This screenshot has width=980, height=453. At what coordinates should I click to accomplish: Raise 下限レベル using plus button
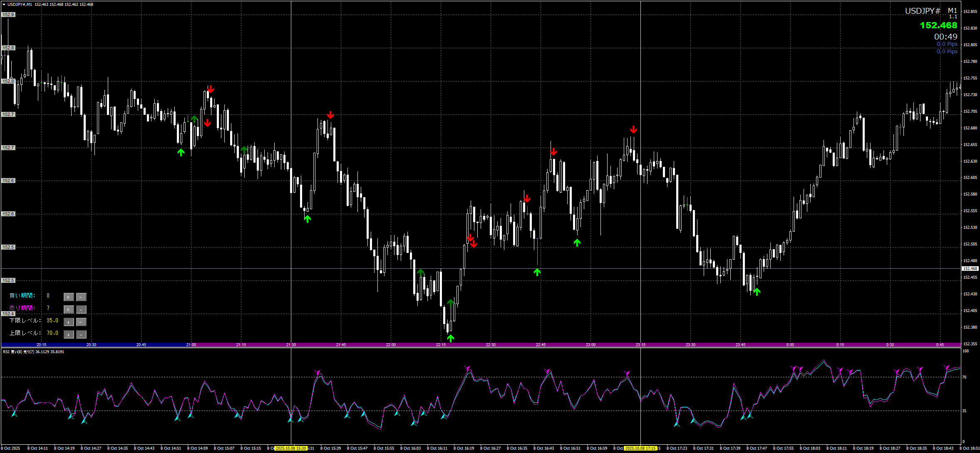(x=69, y=322)
